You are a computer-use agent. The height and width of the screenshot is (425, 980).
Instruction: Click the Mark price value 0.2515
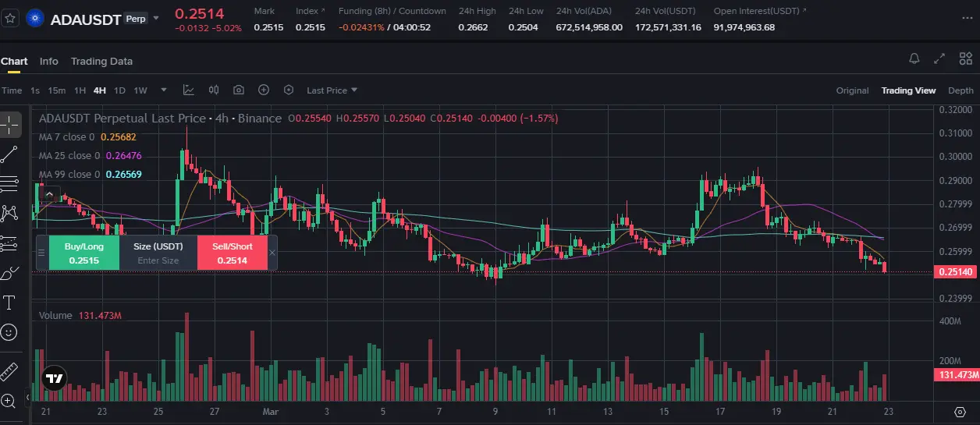268,27
